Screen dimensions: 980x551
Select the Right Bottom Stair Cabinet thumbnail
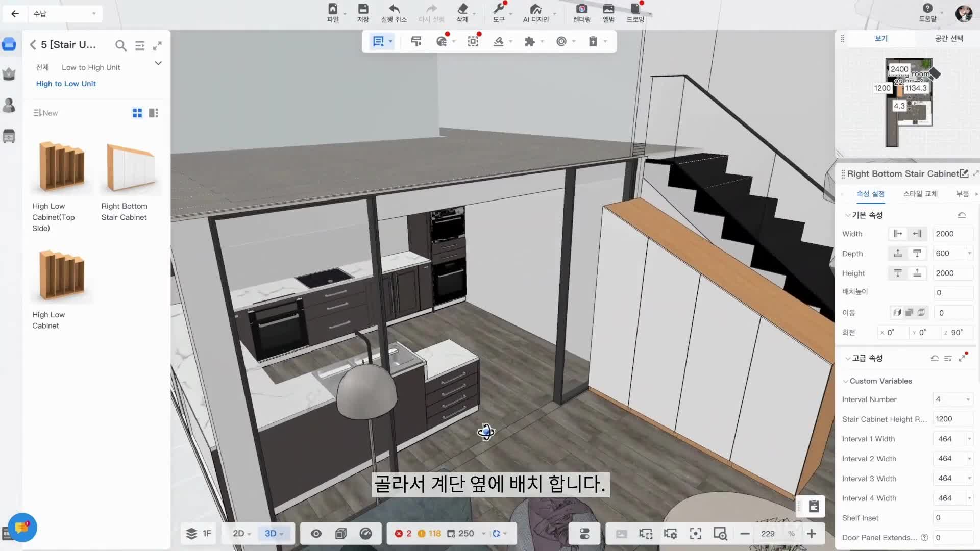coord(131,167)
